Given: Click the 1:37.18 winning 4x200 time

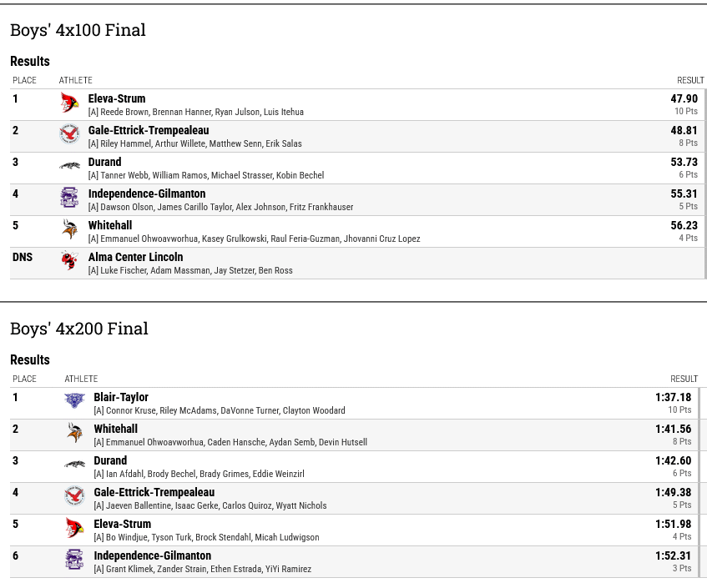Looking at the screenshot, I should tap(673, 397).
